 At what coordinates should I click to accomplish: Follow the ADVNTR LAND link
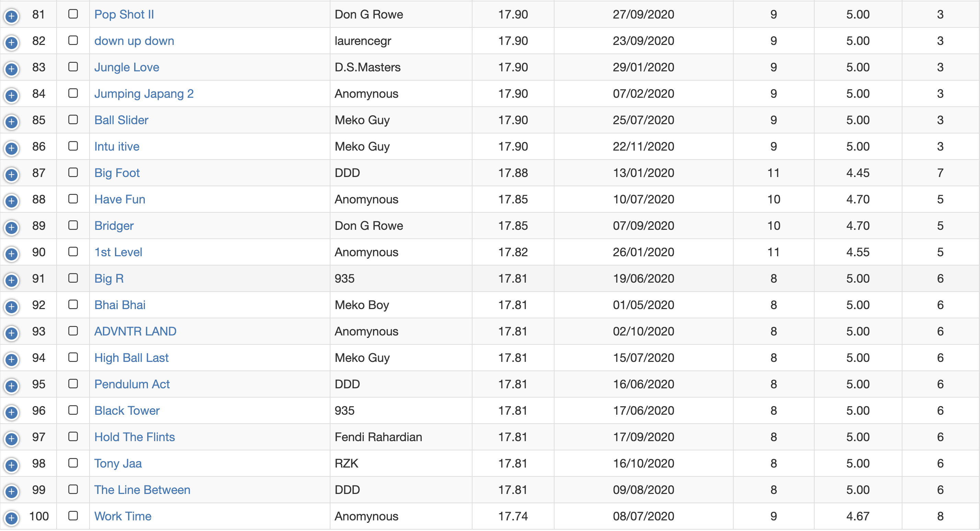[135, 331]
